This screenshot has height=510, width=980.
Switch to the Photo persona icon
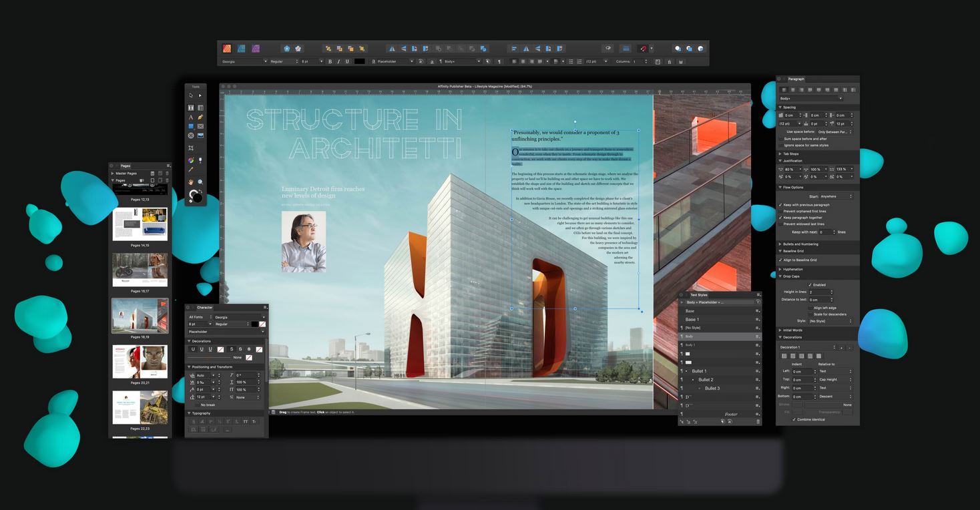coord(256,48)
